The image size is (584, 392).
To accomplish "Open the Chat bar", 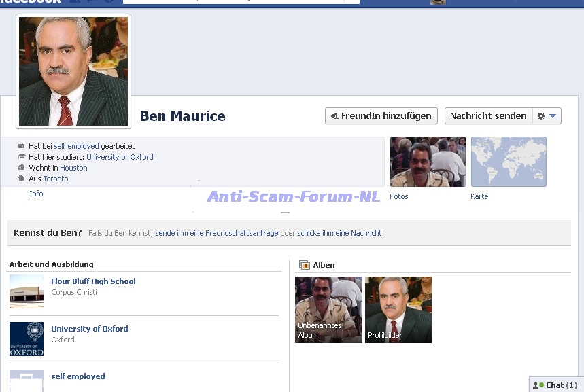I will click(555, 385).
